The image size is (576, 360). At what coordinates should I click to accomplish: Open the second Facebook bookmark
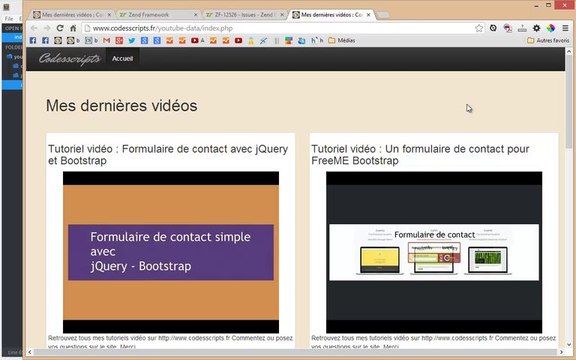coord(45,40)
